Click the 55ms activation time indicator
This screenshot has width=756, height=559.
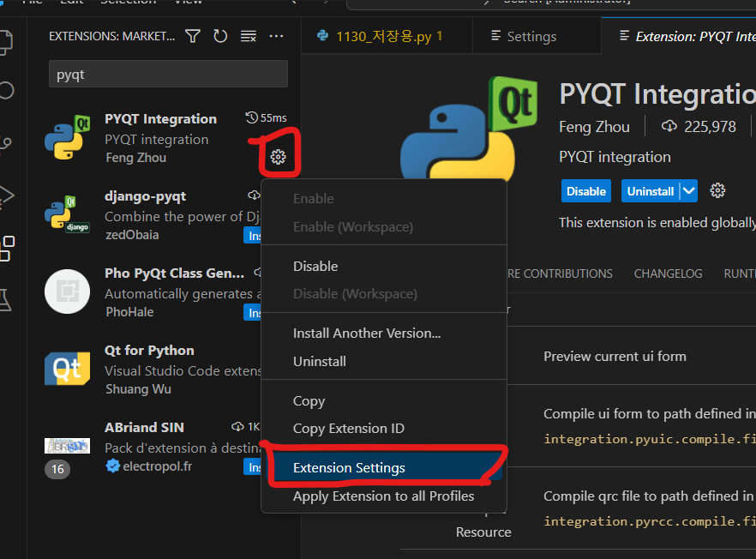click(x=266, y=117)
